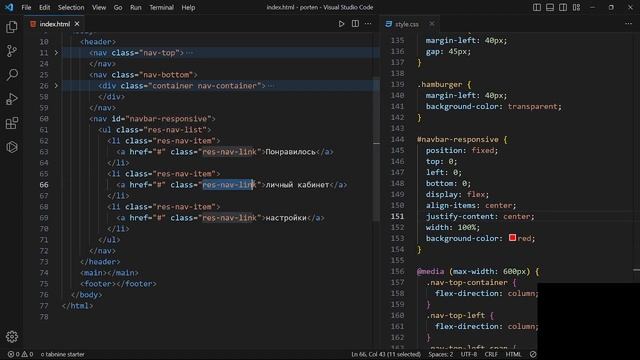This screenshot has width=640, height=360.
Task: Click 'личный кабинет' link text on line 66
Action: tap(297, 185)
